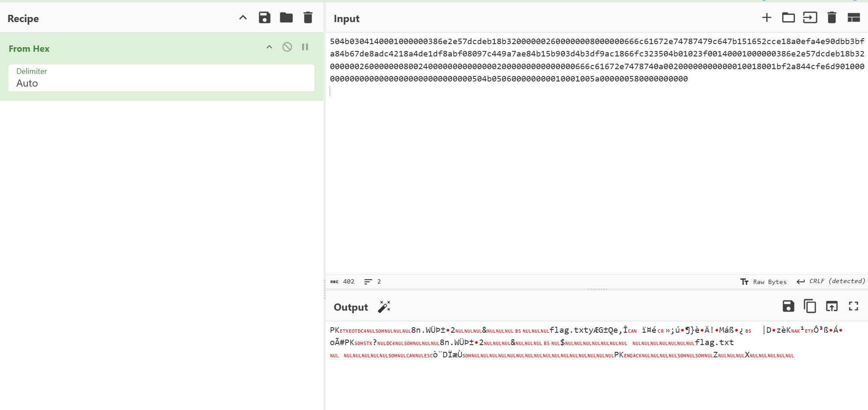The width and height of the screenshot is (868, 410).
Task: Copy raw output to clipboard
Action: [x=810, y=306]
